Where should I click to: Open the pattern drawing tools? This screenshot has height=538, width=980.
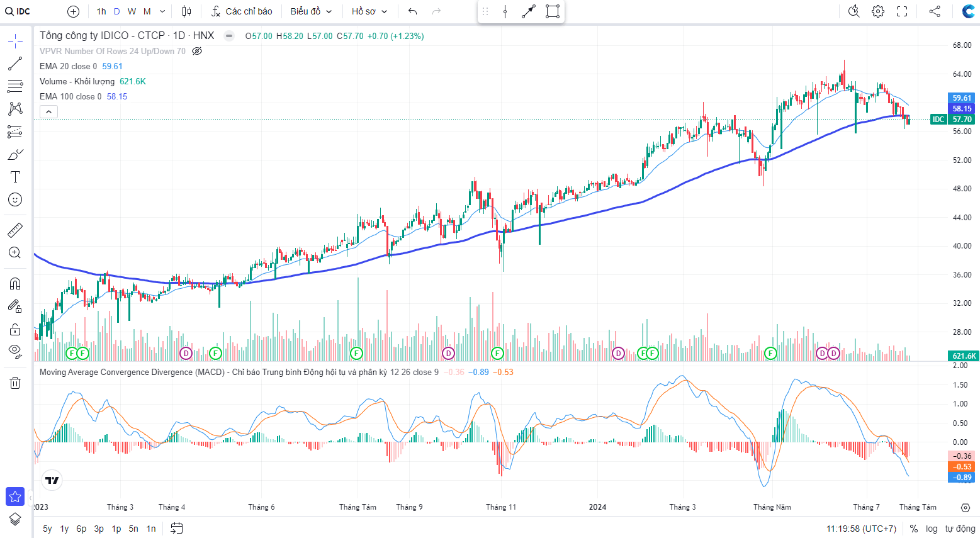pos(15,109)
